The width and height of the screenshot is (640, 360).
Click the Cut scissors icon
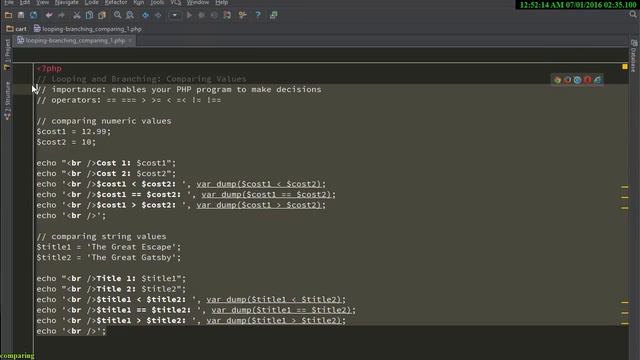point(77,15)
